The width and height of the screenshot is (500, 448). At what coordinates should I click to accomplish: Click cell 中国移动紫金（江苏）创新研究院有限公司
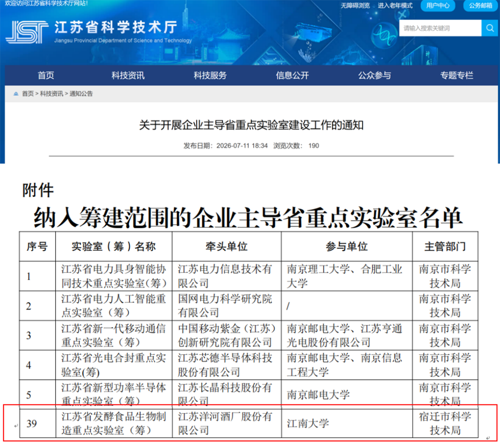(227, 335)
